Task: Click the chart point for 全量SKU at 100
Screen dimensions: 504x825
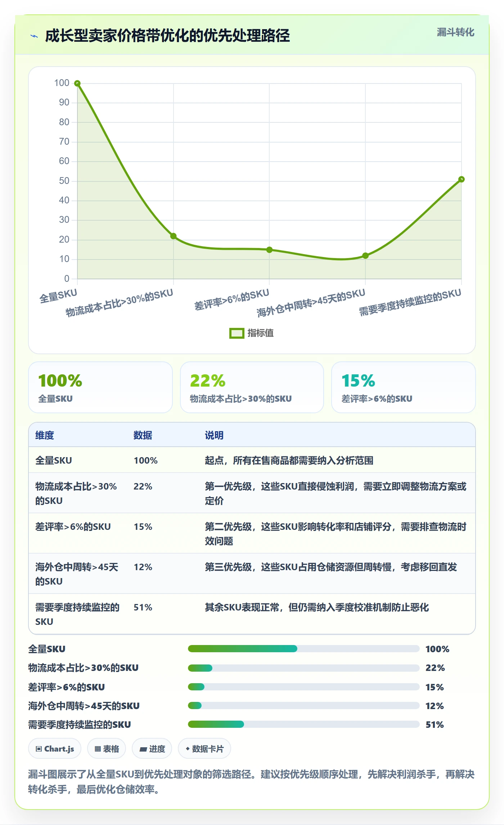Action: pyautogui.click(x=77, y=84)
